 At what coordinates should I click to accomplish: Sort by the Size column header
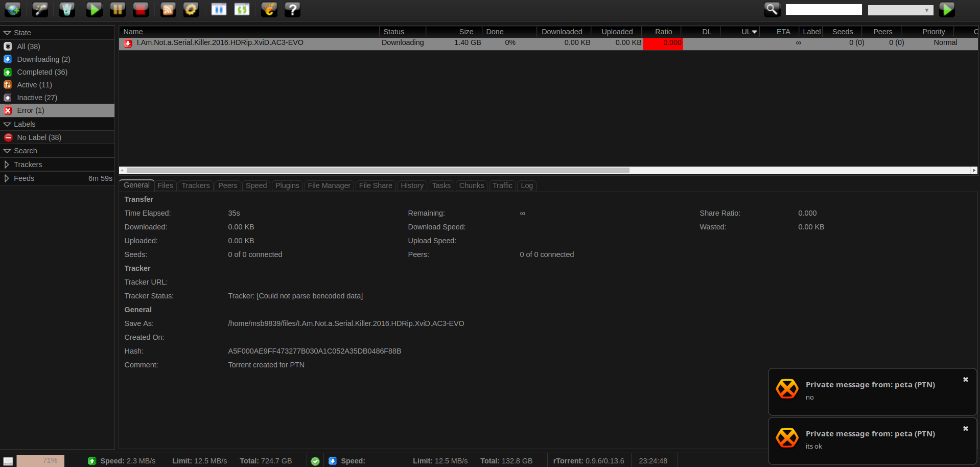click(454, 32)
